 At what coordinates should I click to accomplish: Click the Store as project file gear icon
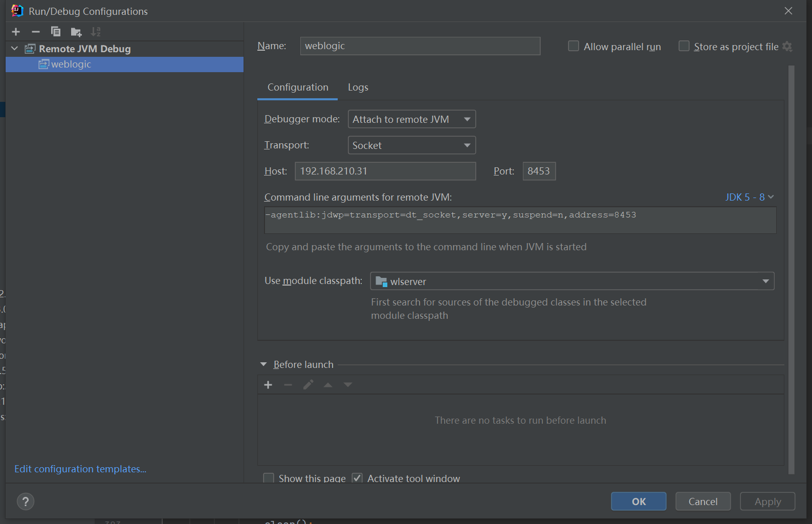[x=787, y=47]
